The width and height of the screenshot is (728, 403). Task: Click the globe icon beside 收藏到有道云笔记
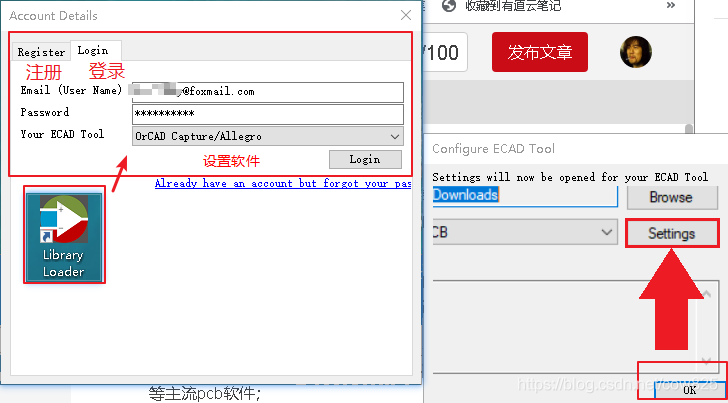pos(448,6)
